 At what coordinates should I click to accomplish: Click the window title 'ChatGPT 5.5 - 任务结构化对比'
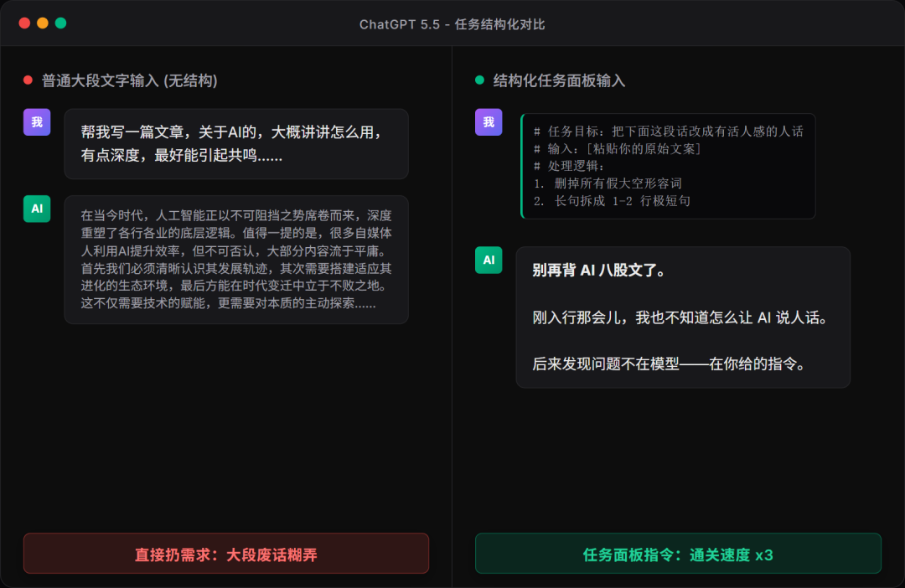pos(452,24)
